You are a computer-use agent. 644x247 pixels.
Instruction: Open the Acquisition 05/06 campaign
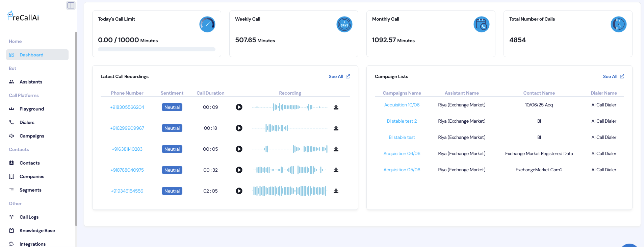pyautogui.click(x=402, y=170)
